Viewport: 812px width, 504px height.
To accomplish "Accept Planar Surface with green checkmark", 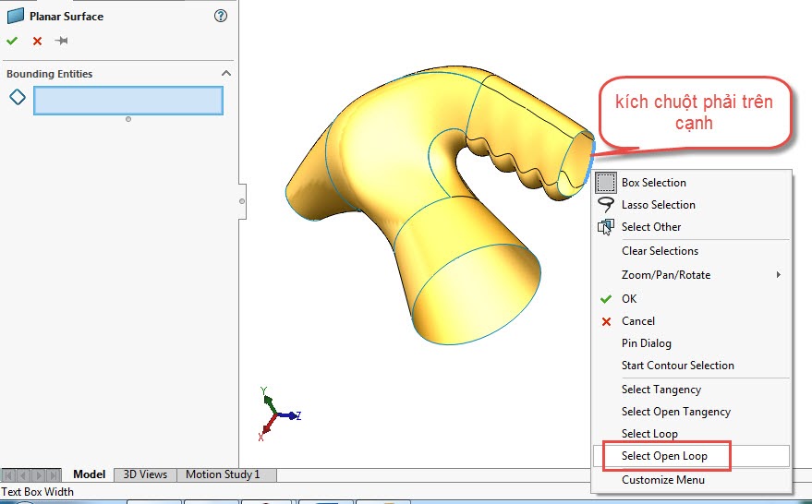I will (12, 41).
